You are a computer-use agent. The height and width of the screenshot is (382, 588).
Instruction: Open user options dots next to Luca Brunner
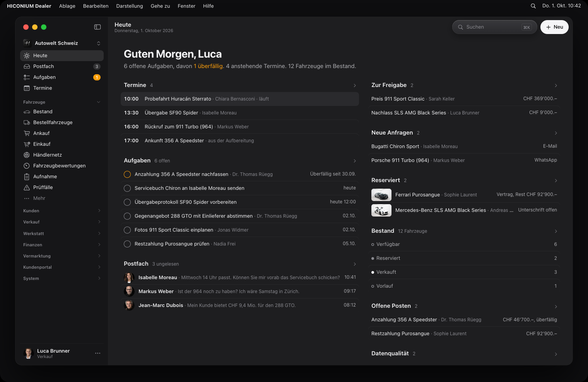tap(97, 353)
